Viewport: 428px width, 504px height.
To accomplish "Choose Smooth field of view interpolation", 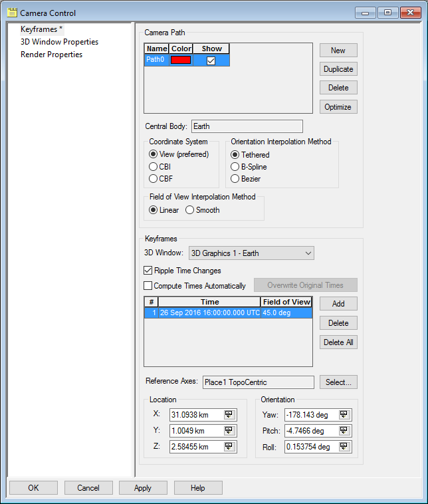I will [x=190, y=210].
